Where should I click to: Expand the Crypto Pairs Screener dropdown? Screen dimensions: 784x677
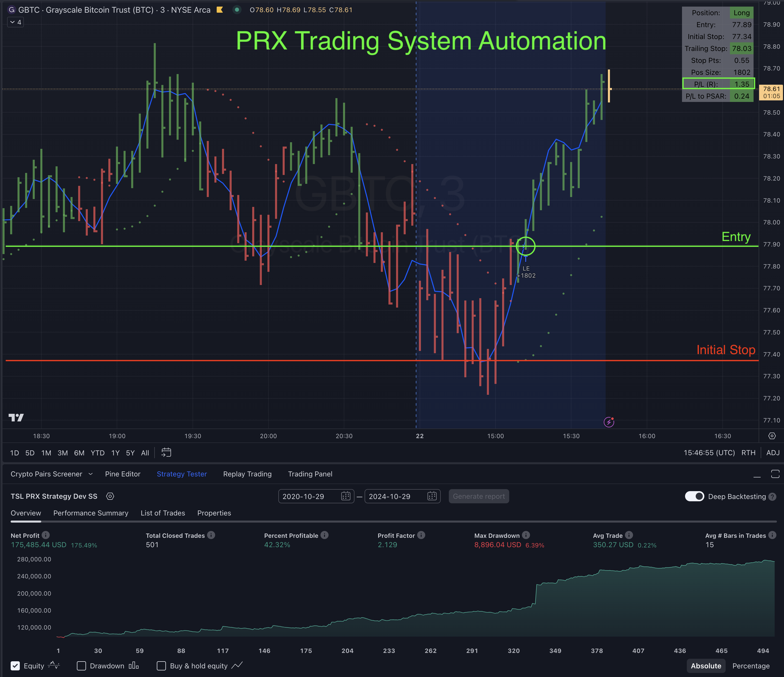[x=90, y=474]
